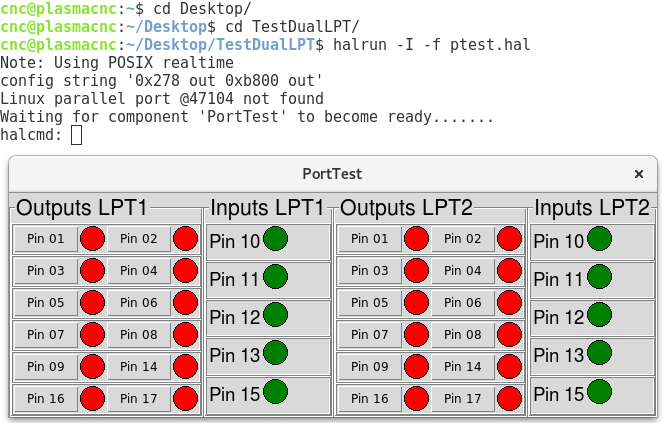Click the green LED for LPT2 input Pin 15

(x=599, y=391)
